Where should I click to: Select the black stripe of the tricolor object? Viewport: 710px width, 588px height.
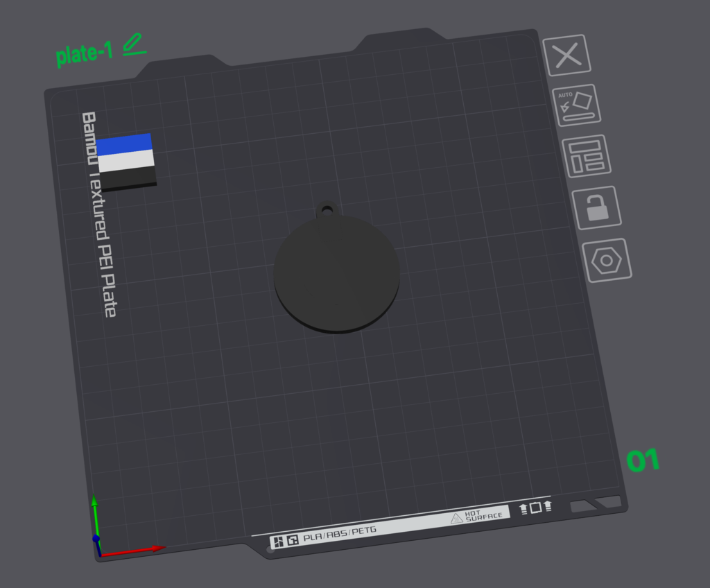point(128,178)
